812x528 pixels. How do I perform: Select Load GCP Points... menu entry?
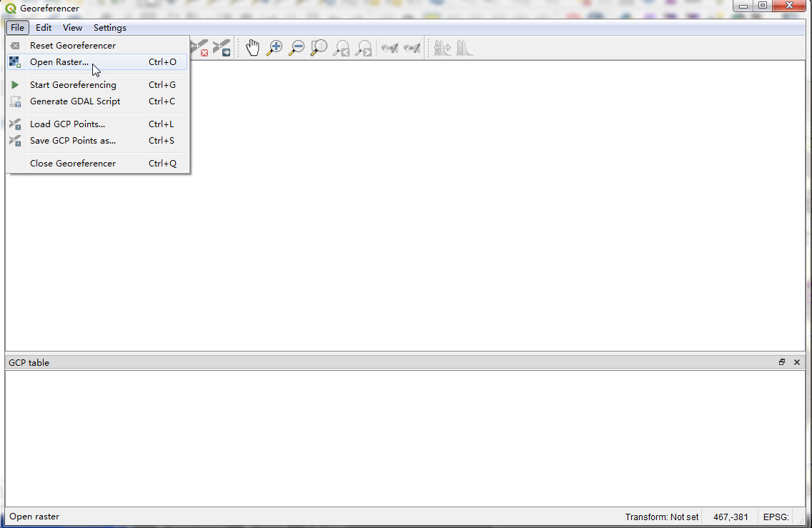tap(97, 124)
